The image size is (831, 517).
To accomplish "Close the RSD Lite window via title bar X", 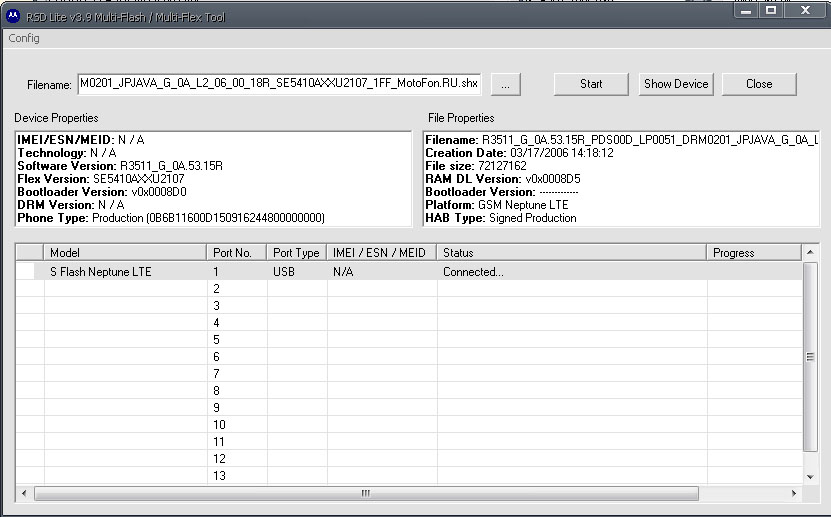I will [x=806, y=11].
